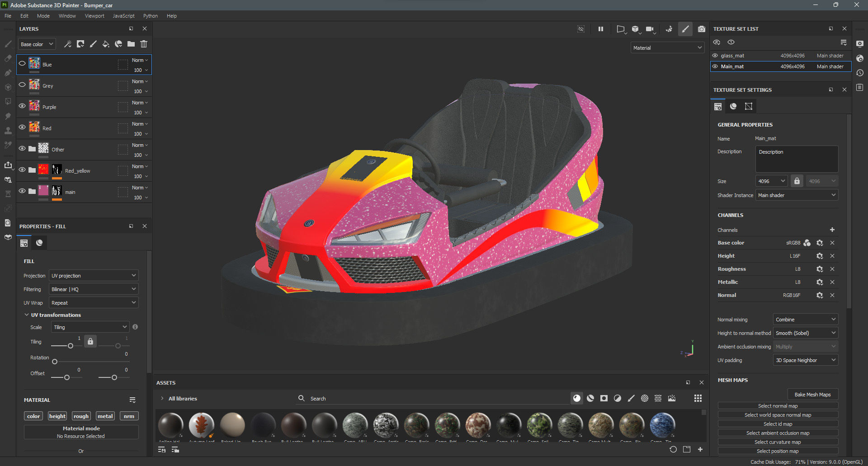Add a folder in Layers panel
Screen dimensions: 868x466
coord(131,44)
